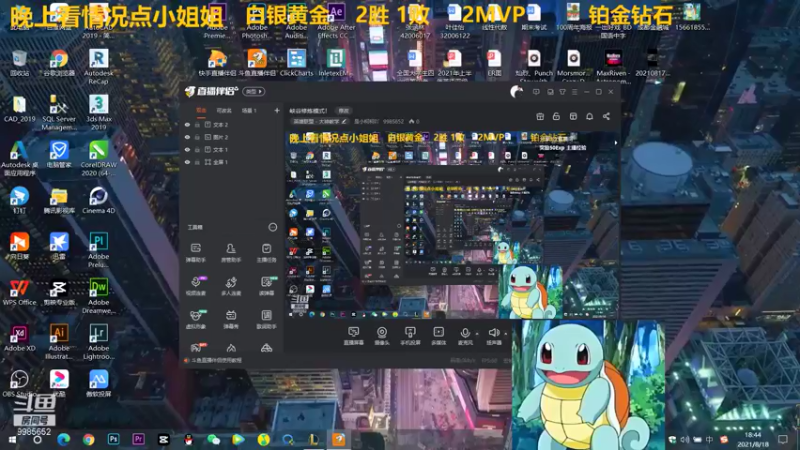Open Microsoft Edge from the taskbar
The image size is (800, 450).
(63, 439)
